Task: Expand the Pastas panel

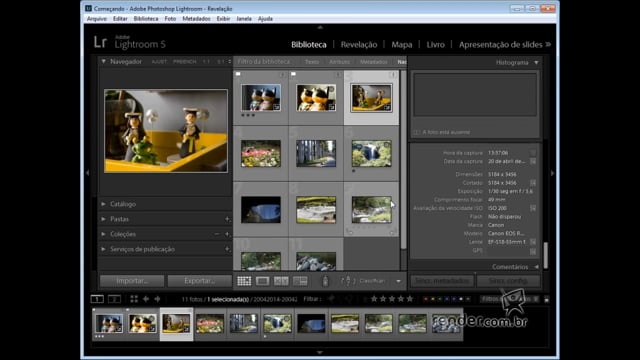Action: 103,219
